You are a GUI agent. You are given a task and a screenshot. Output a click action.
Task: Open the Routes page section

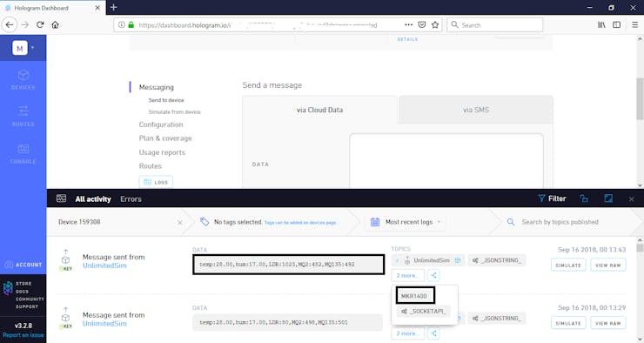(150, 166)
